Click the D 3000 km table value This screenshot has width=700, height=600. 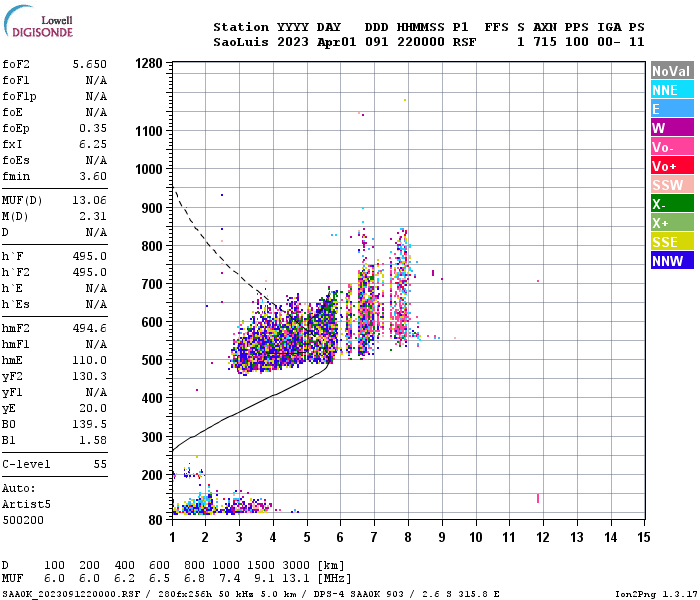point(296,565)
